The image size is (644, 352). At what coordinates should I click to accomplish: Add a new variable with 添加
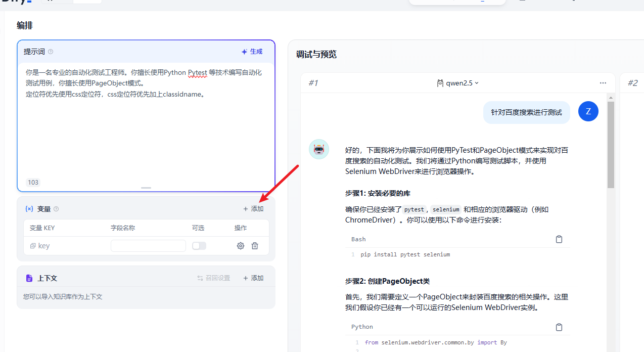tap(253, 209)
